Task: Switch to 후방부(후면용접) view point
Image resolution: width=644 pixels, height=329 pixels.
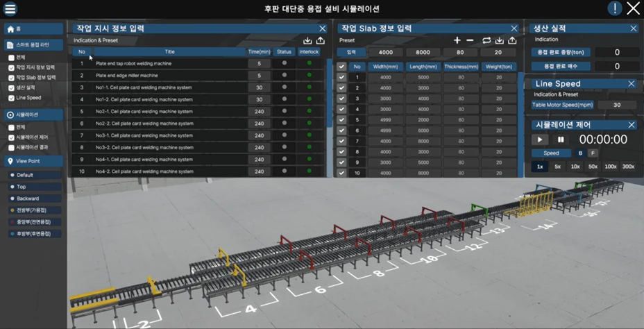Action: coord(35,234)
